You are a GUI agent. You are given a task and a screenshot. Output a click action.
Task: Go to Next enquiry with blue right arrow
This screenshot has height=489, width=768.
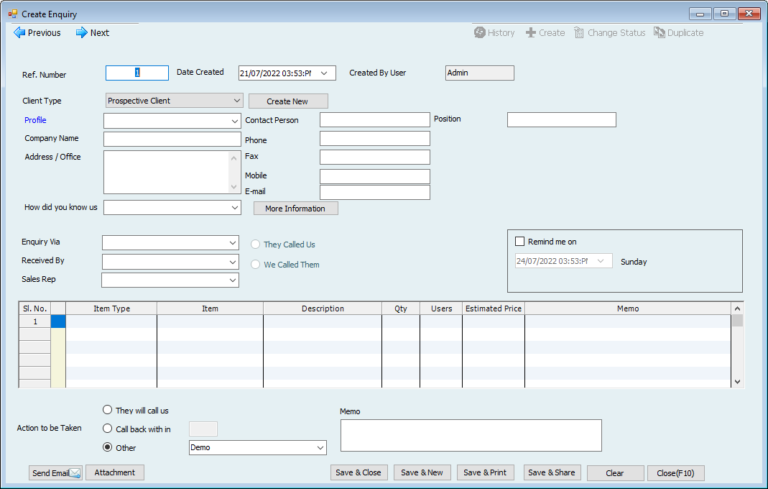tap(92, 33)
